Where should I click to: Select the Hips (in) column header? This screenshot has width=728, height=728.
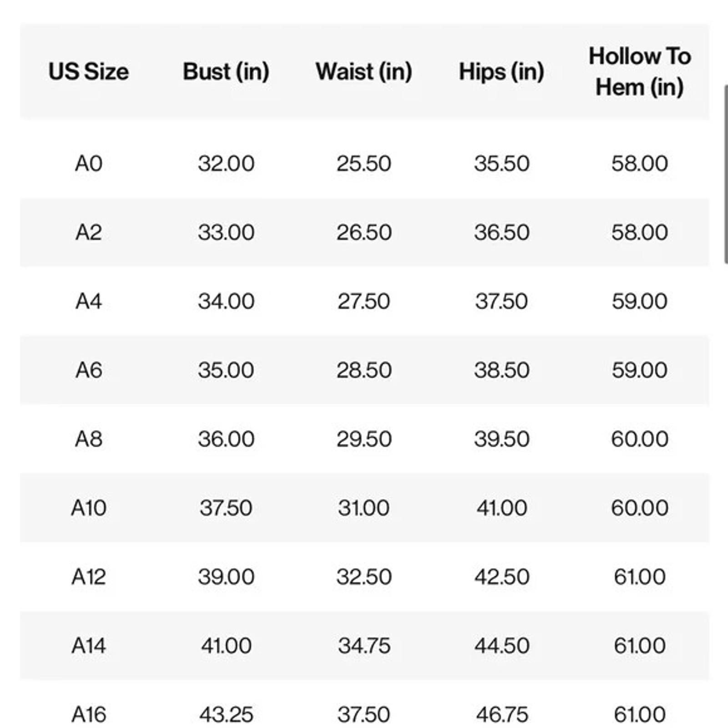click(x=501, y=72)
